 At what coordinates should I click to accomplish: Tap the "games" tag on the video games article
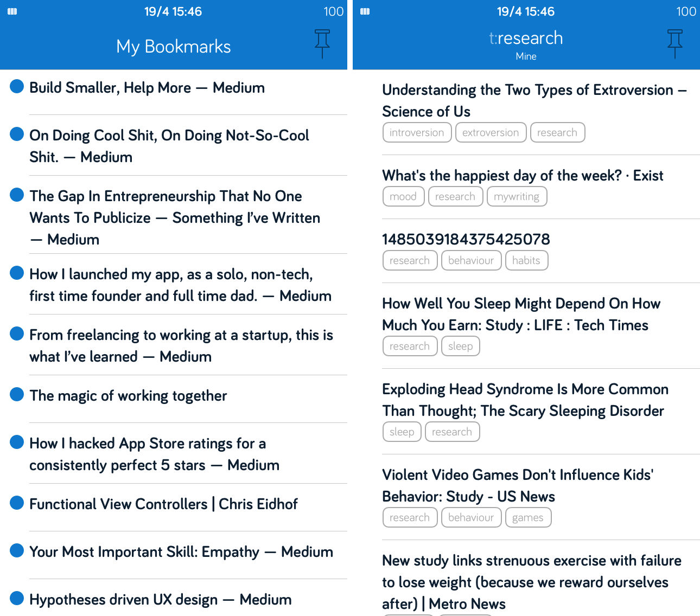coord(528,517)
